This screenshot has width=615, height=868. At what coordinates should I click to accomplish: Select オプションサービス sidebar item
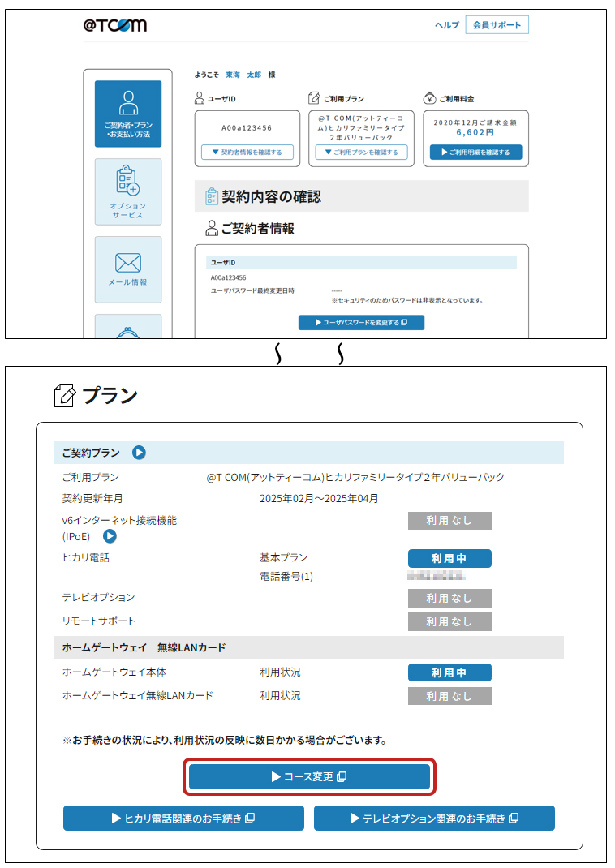click(128, 191)
